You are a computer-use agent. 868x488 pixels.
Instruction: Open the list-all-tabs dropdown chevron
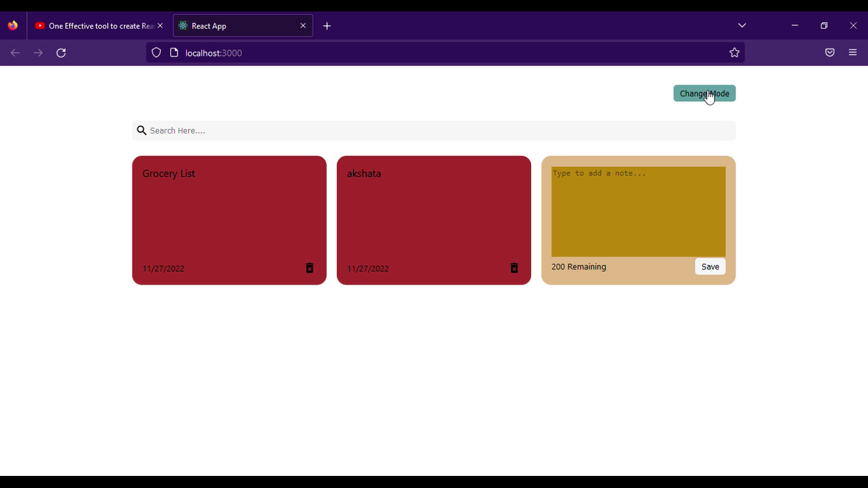742,25
